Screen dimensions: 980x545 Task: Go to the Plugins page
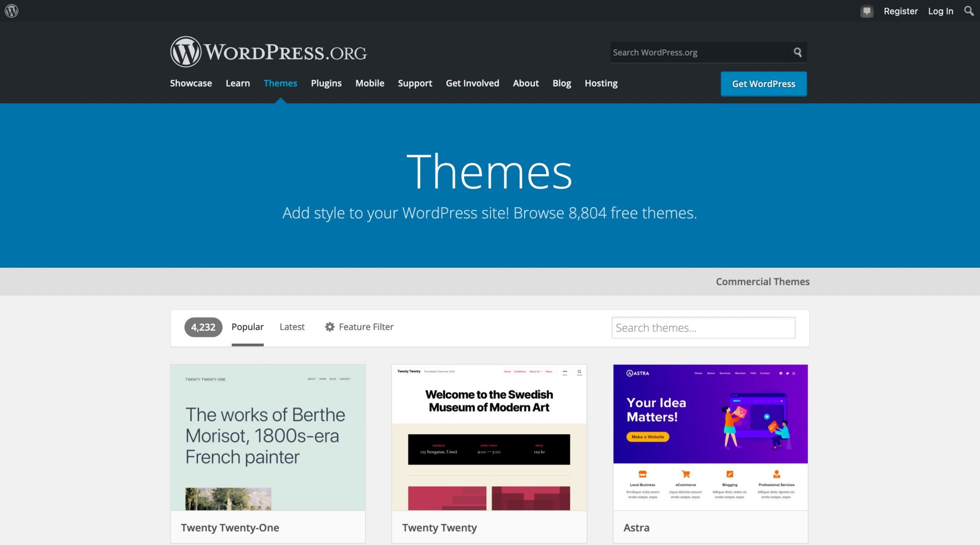pos(326,83)
